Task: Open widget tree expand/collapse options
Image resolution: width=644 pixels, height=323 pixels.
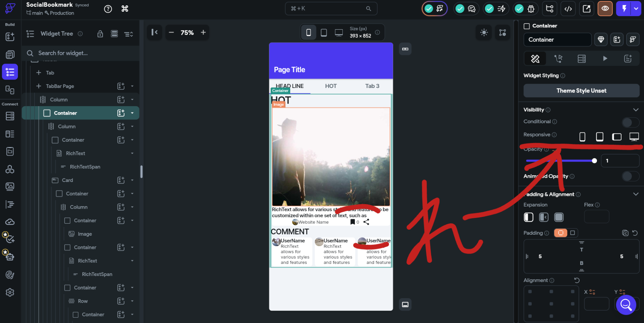Action: coord(129,34)
